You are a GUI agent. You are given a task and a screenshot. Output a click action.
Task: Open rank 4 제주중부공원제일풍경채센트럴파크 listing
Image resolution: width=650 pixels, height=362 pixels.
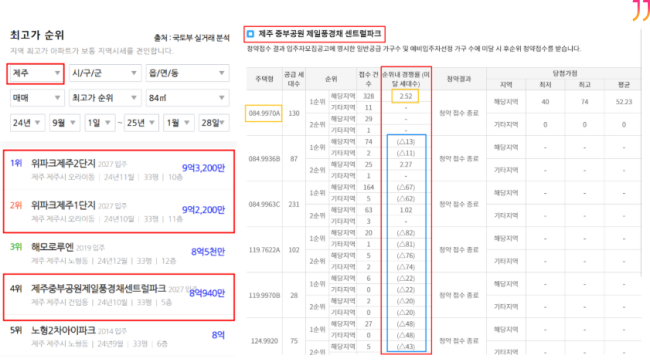[119, 297]
